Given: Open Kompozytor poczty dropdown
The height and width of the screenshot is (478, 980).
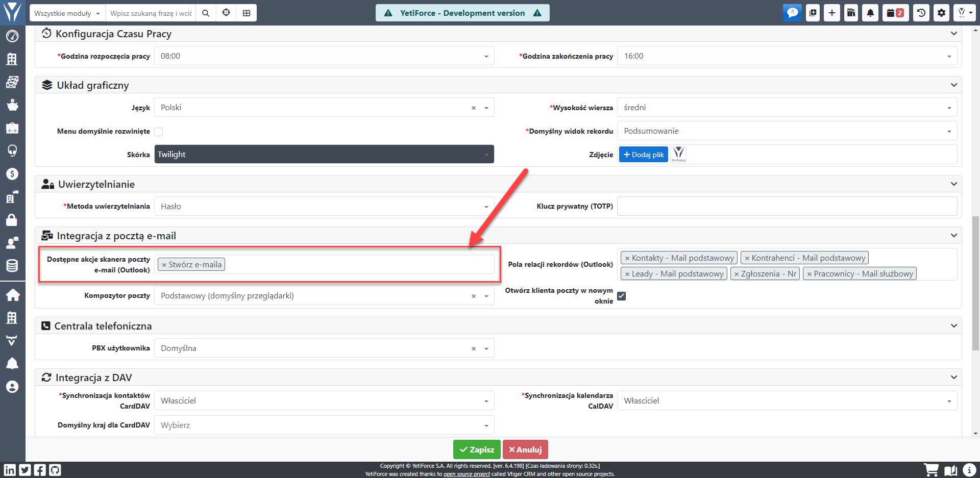Looking at the screenshot, I should tap(324, 296).
